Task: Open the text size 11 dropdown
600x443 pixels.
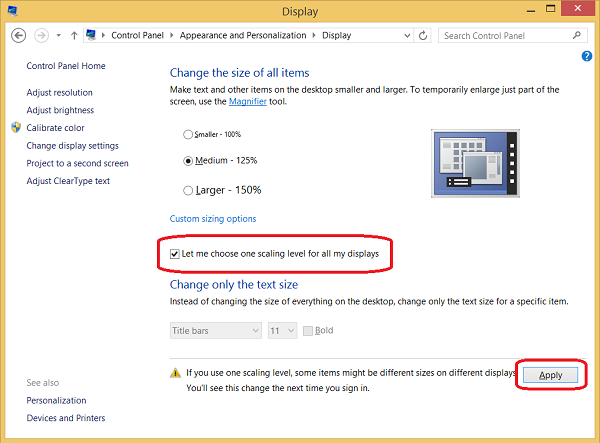Action: [x=282, y=330]
